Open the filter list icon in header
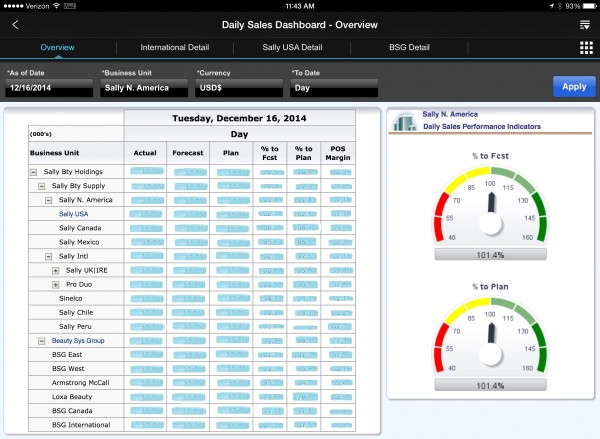 click(x=585, y=25)
